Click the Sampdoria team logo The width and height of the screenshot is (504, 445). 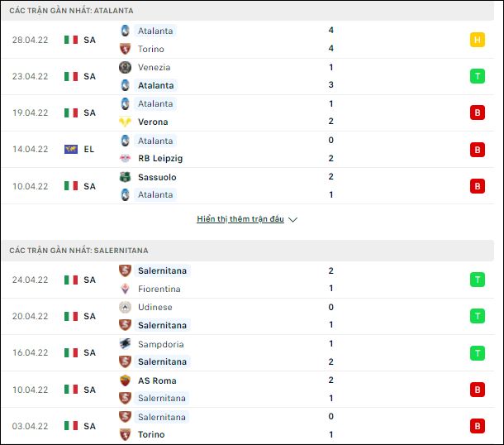(125, 343)
